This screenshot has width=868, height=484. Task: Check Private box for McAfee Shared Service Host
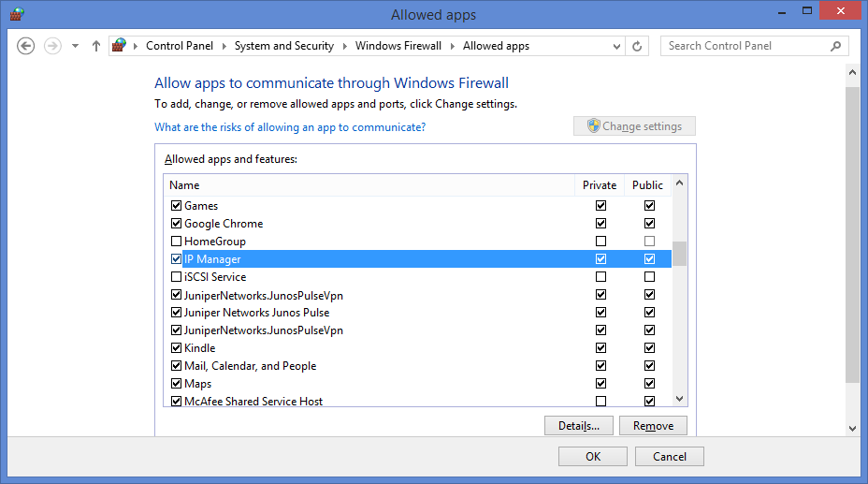click(600, 401)
